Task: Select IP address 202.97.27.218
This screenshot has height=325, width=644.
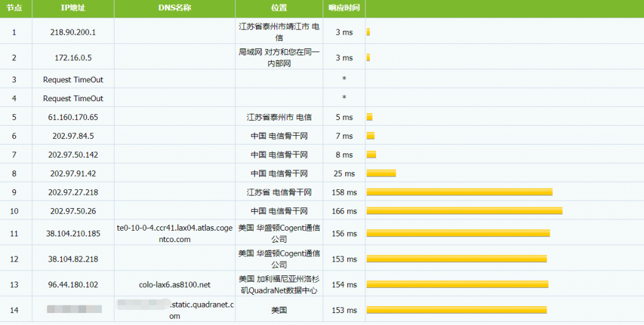Action: pyautogui.click(x=73, y=192)
